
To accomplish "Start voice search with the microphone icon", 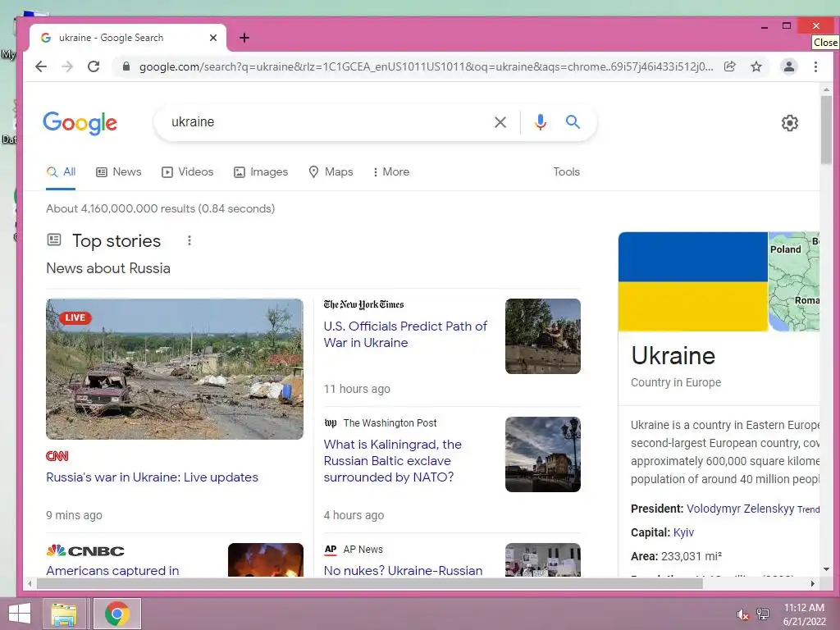I will tap(540, 122).
